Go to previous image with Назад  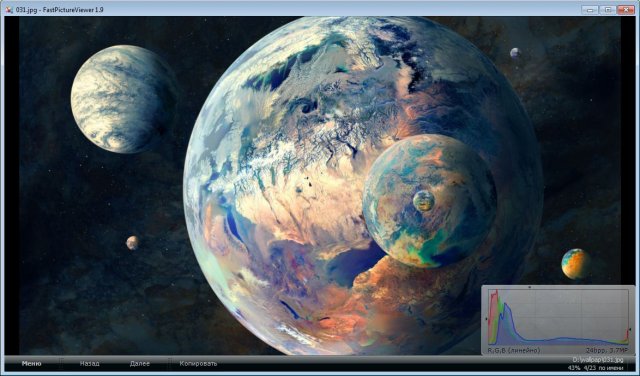89,363
